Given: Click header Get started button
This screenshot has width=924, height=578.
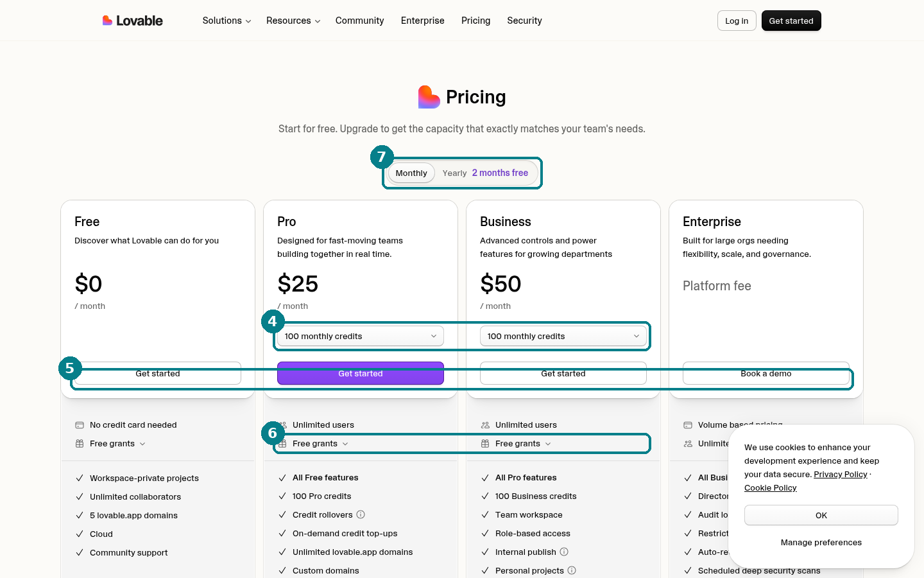Looking at the screenshot, I should click(791, 21).
